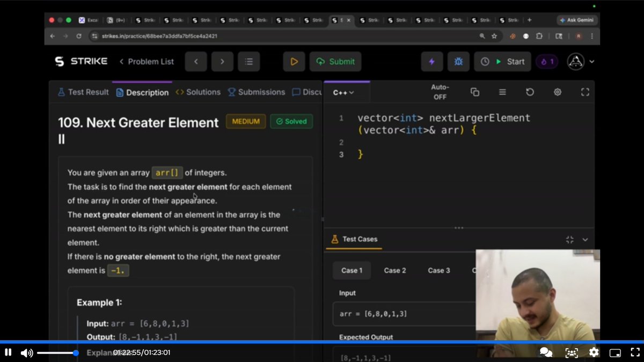Expand the code editor to fullscreen
Image resolution: width=644 pixels, height=362 pixels.
click(585, 92)
